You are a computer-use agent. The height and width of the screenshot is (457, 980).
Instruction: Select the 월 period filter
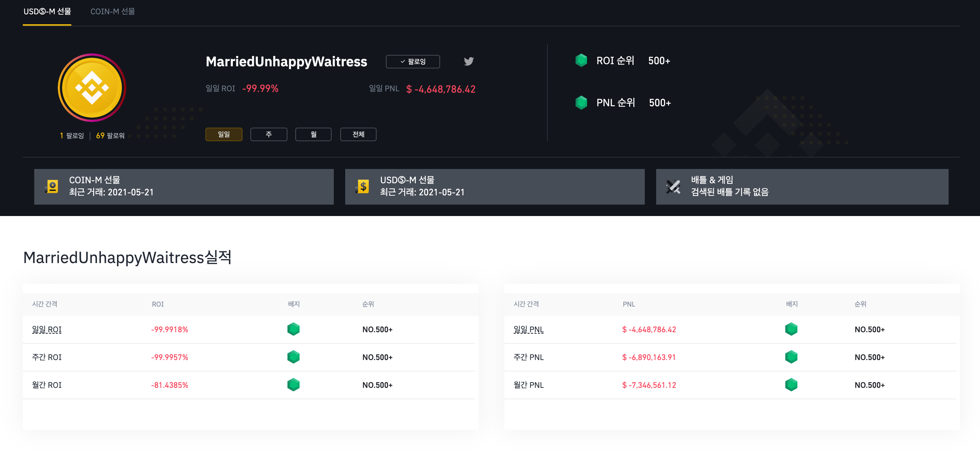pyautogui.click(x=313, y=135)
